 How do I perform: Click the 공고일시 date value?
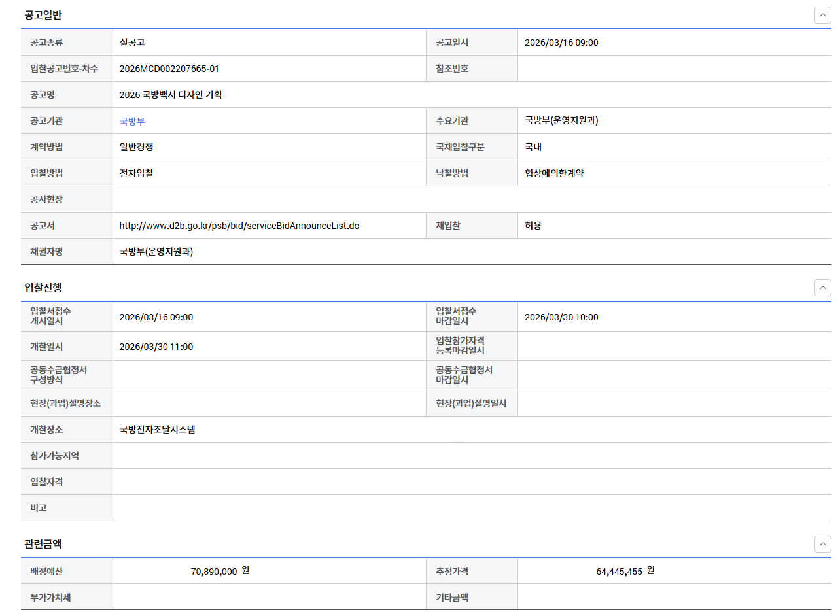[x=561, y=43]
